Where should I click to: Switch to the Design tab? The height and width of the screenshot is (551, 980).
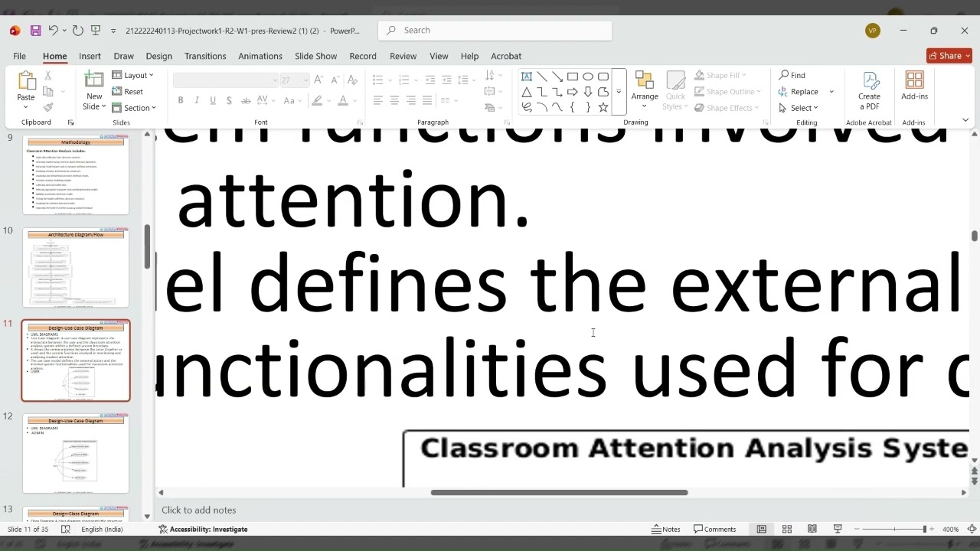click(x=158, y=56)
